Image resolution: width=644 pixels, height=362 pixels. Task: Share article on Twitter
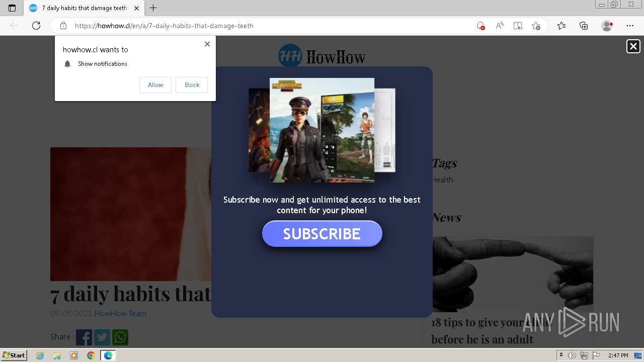pos(102,337)
